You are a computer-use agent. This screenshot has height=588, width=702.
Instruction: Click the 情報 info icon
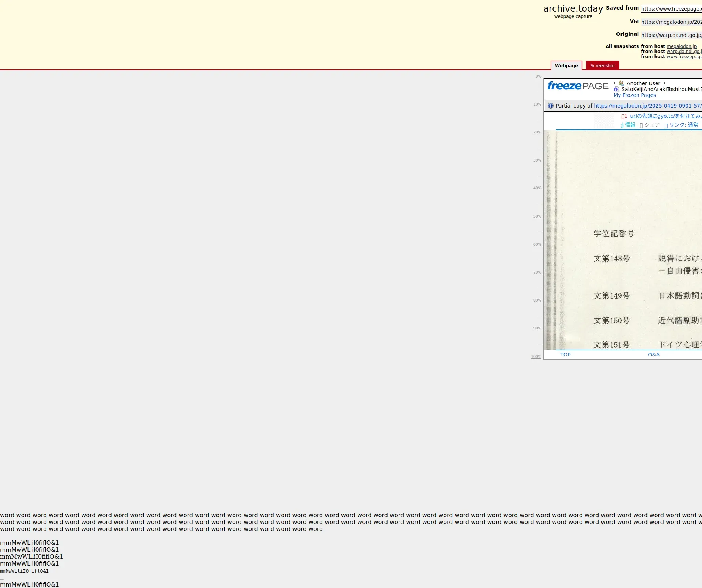click(x=622, y=125)
